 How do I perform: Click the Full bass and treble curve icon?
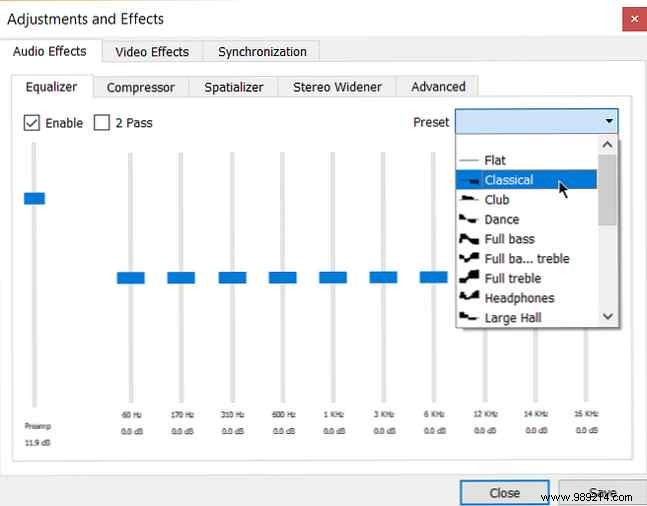[x=469, y=258]
